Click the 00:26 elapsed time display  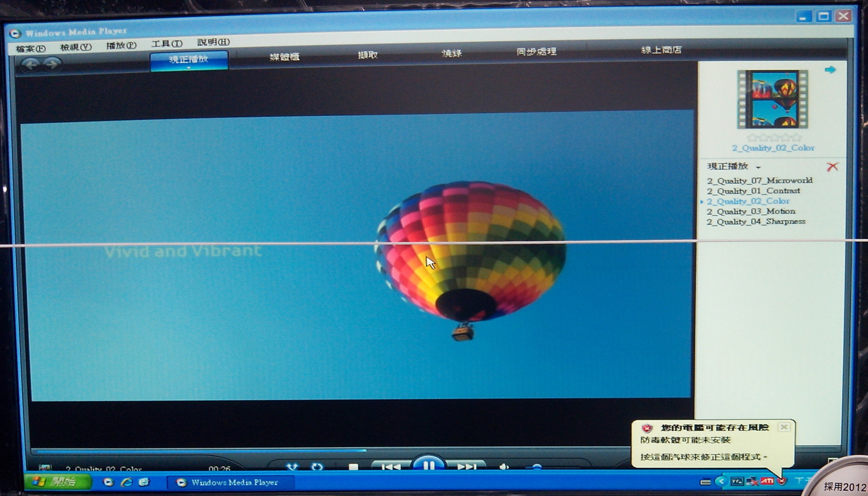[x=220, y=469]
